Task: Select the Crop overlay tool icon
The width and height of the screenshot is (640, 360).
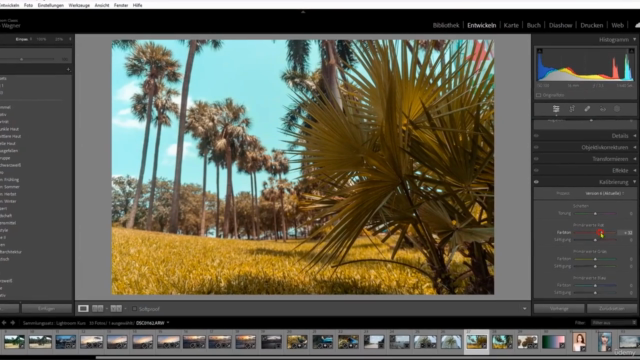Action: point(572,109)
